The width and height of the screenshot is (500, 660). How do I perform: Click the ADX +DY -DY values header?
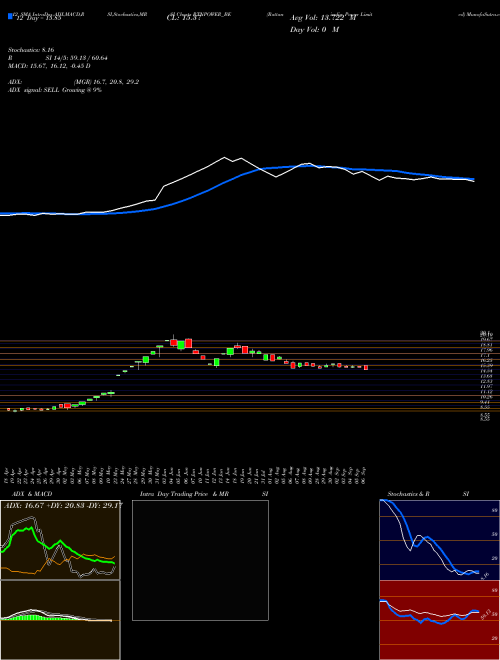coord(64,506)
